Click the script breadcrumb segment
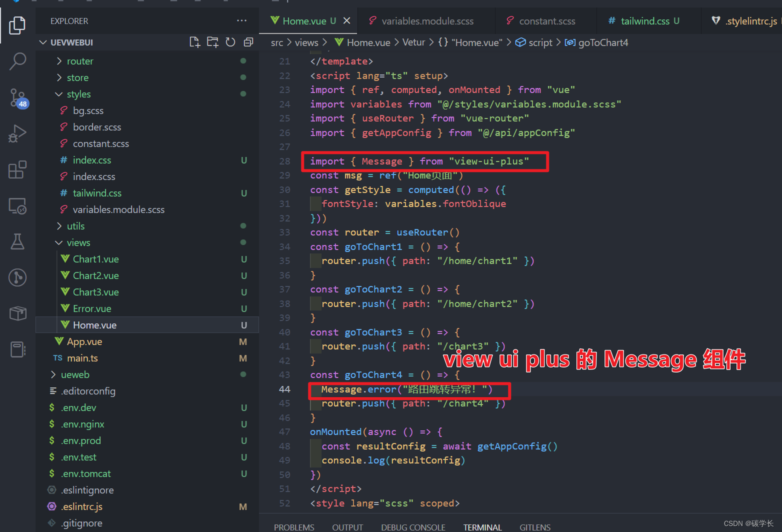 point(534,42)
